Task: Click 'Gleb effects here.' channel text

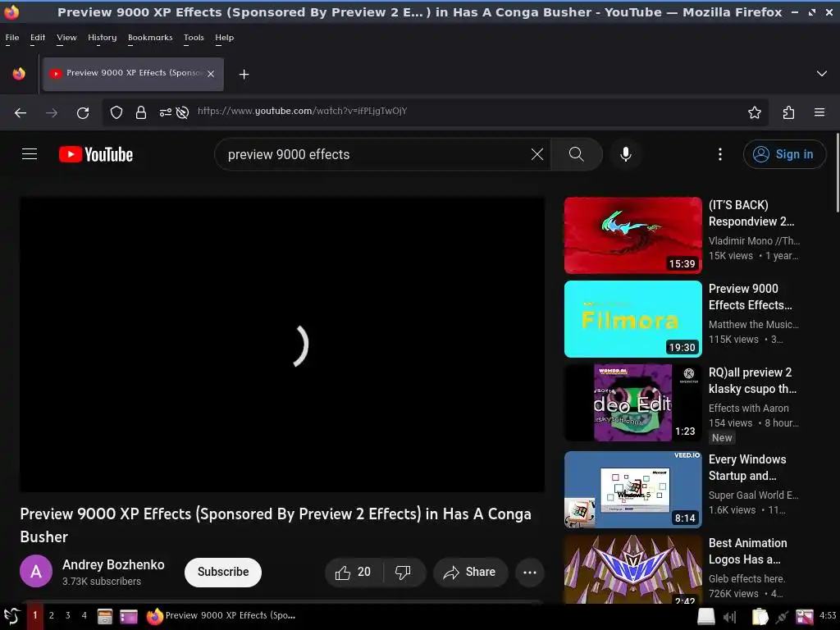Action: click(x=746, y=578)
